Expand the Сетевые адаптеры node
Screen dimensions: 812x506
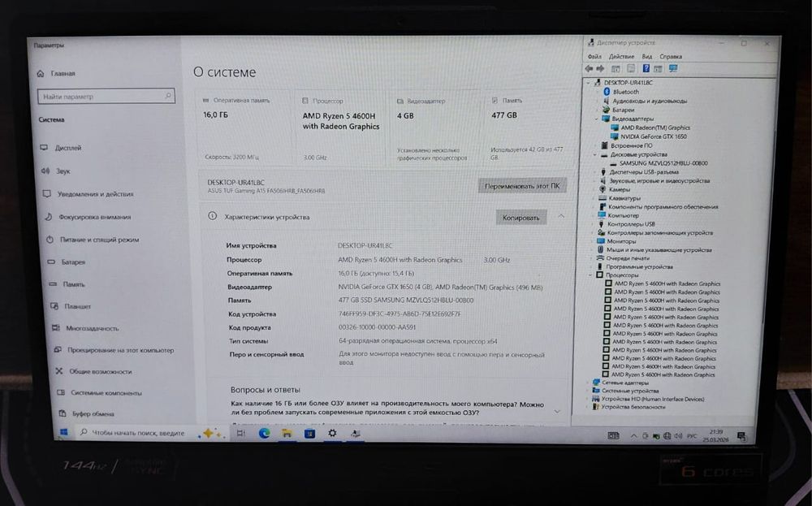click(588, 383)
